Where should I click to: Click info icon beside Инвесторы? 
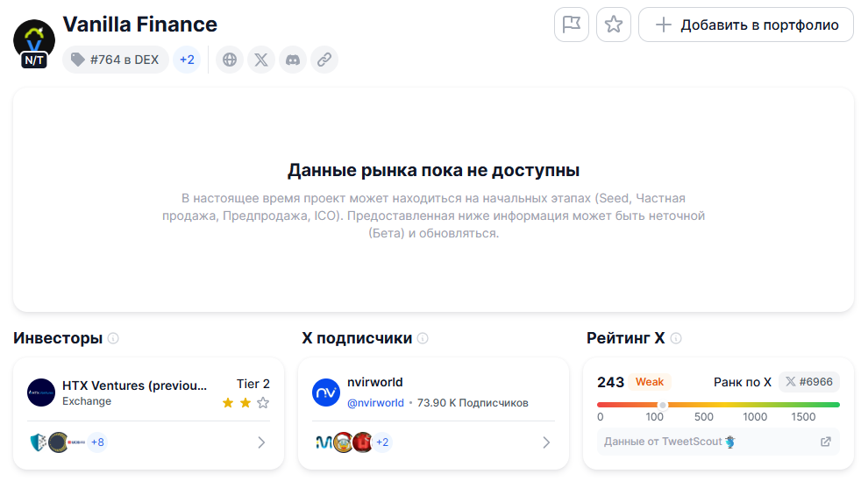click(113, 338)
